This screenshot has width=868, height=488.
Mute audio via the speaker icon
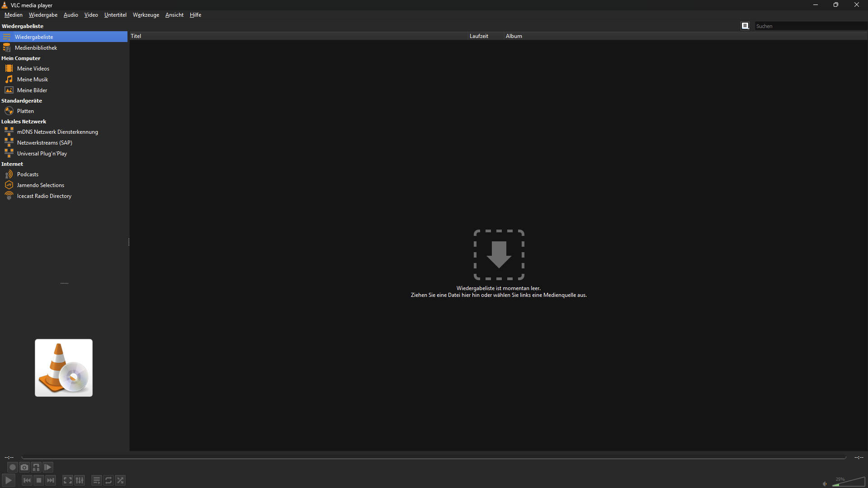point(825,483)
